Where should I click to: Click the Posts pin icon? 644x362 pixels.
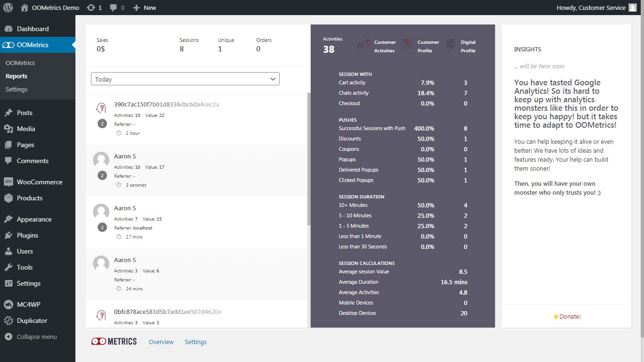coord(8,113)
